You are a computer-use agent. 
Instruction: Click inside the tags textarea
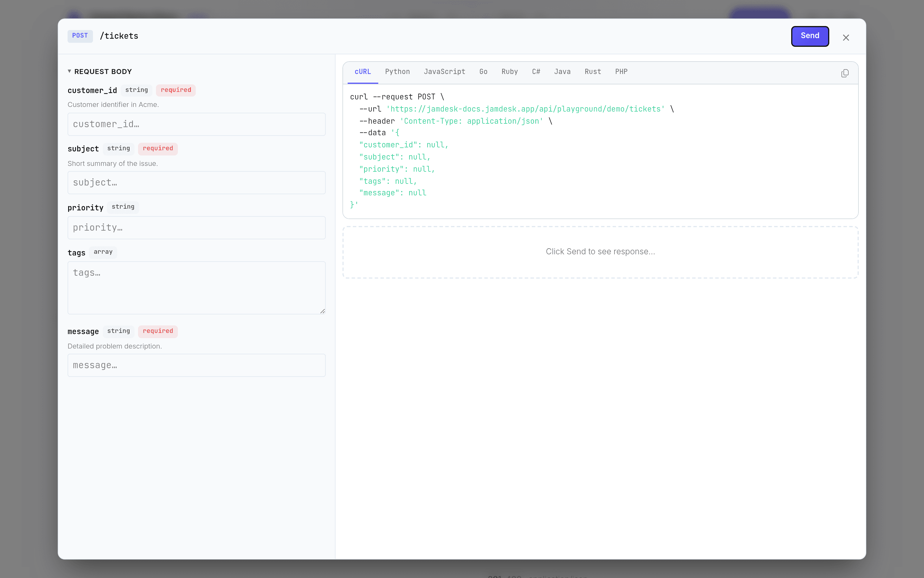[196, 288]
